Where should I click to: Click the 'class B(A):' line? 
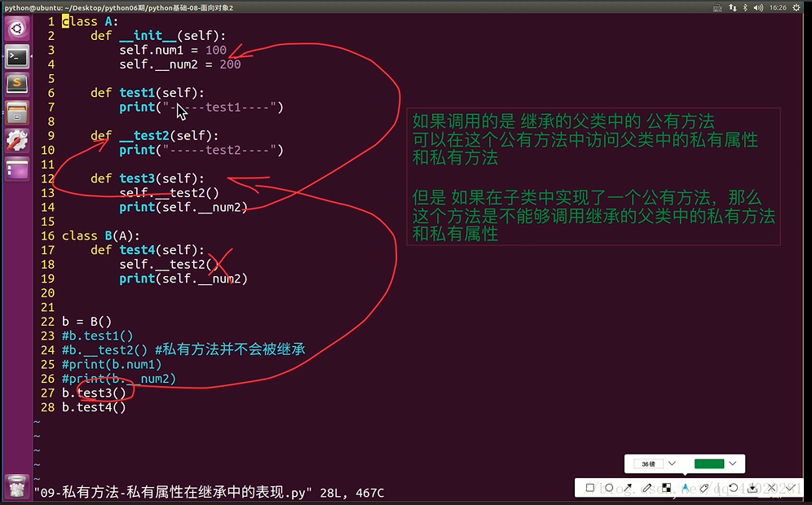[x=101, y=236]
